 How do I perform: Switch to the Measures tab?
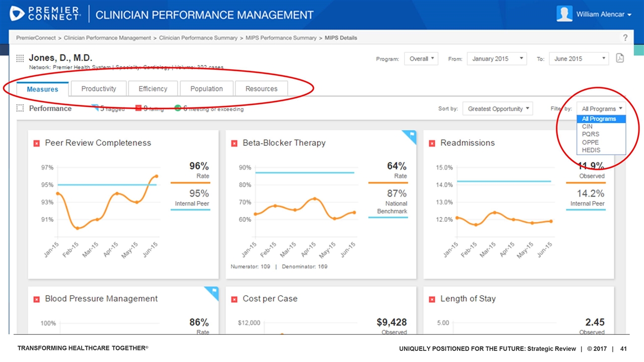(x=42, y=89)
